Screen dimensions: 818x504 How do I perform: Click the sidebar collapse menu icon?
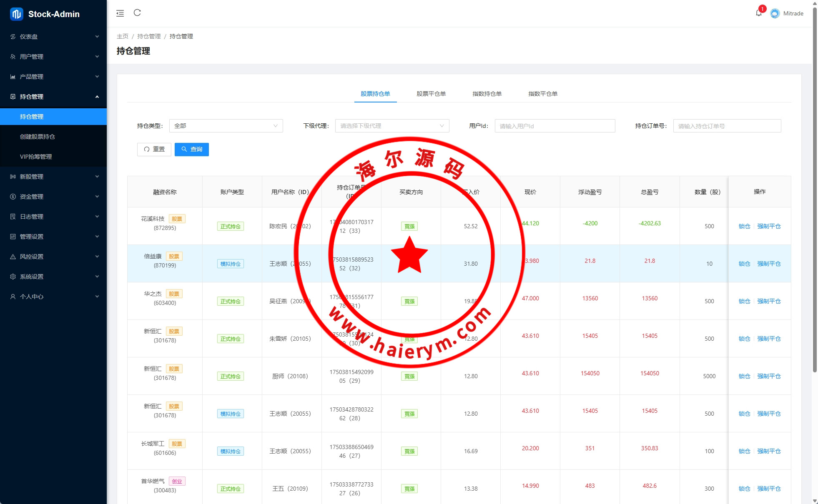(120, 13)
